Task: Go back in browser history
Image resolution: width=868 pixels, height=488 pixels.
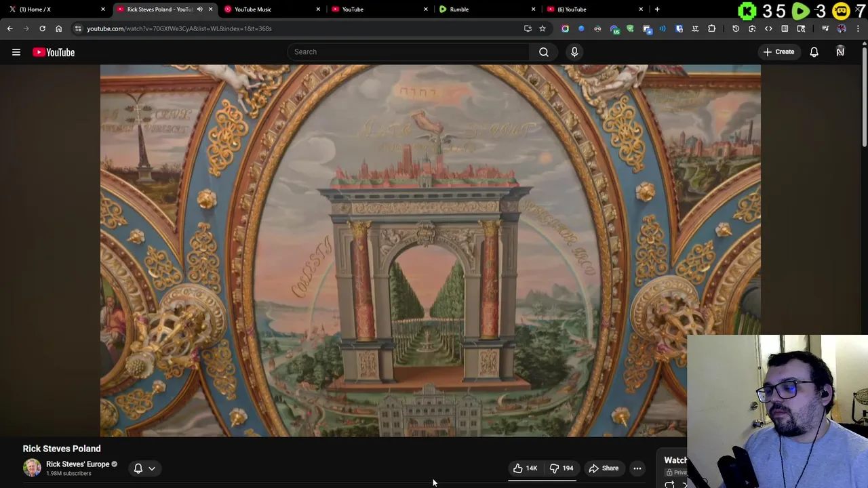Action: 9,28
